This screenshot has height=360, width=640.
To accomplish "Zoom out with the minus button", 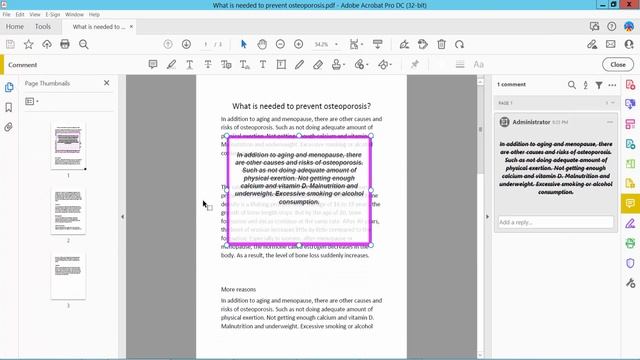I will click(x=280, y=44).
